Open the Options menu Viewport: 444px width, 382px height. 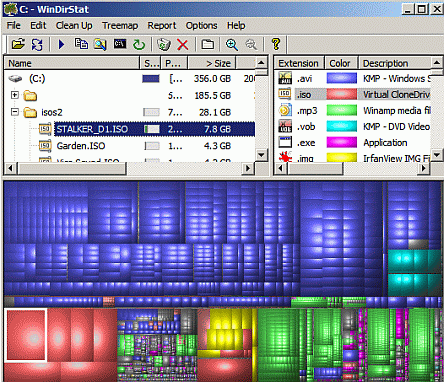point(201,26)
